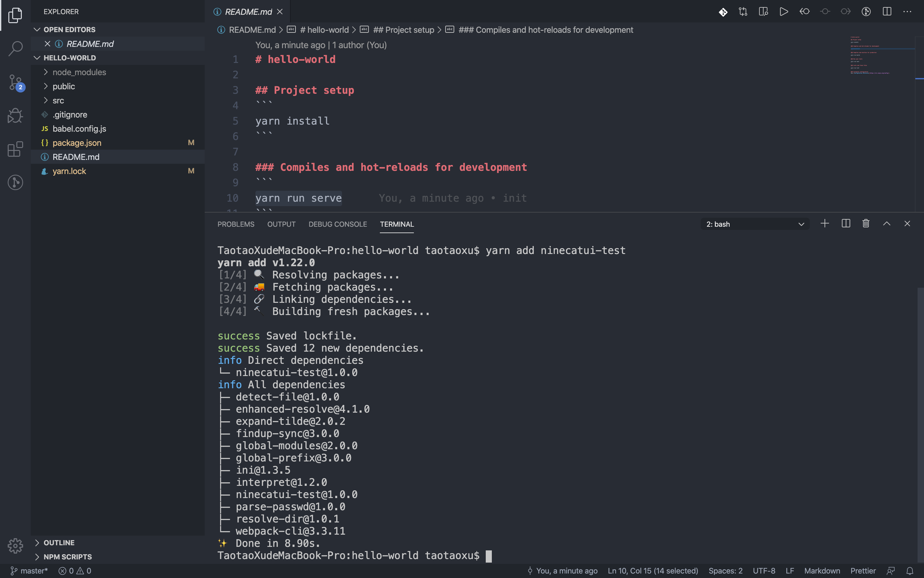Switch to the Debug Console tab
Image resolution: width=924 pixels, height=578 pixels.
[338, 224]
